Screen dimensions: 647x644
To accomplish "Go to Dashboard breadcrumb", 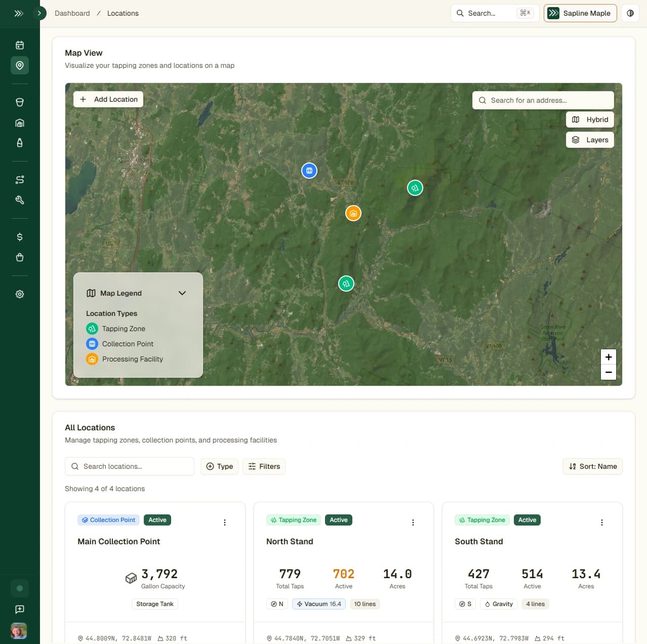I will pyautogui.click(x=72, y=13).
